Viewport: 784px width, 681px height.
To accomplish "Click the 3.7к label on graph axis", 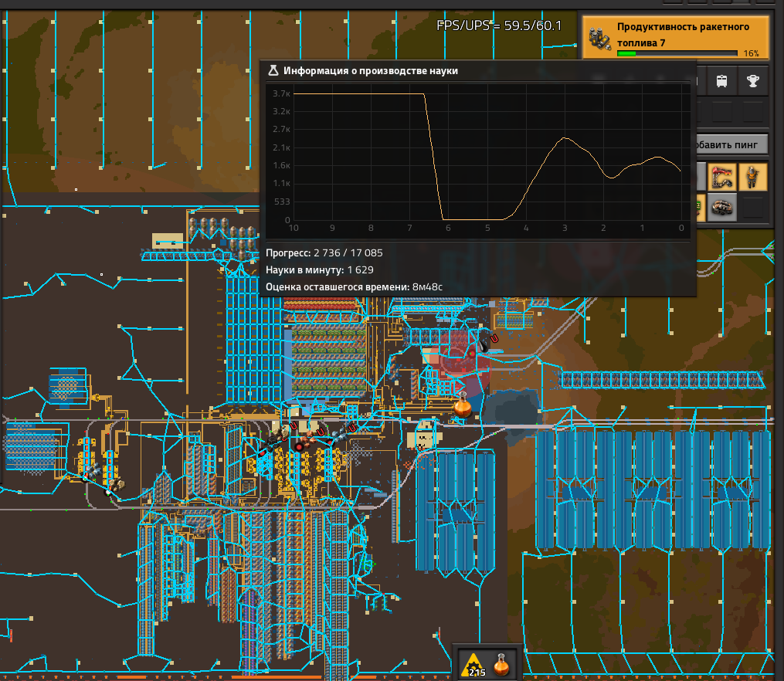I will [281, 93].
